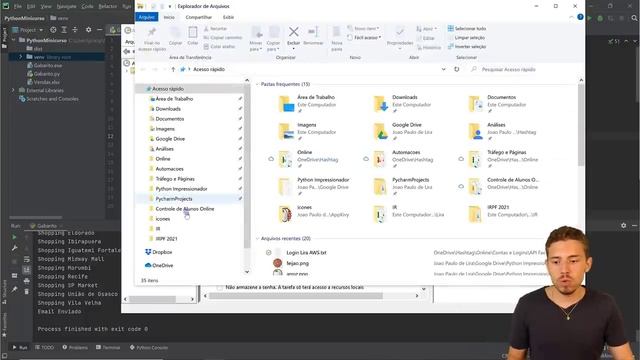Click horizontal scrollbar below password checkbox

[311, 296]
